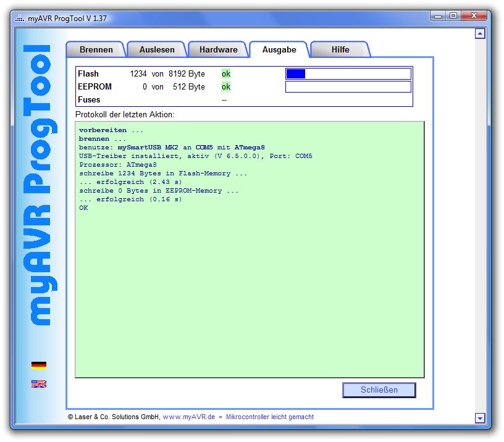Maximize the myAVR ProgTool window
The image size is (504, 442).
pos(453,16)
